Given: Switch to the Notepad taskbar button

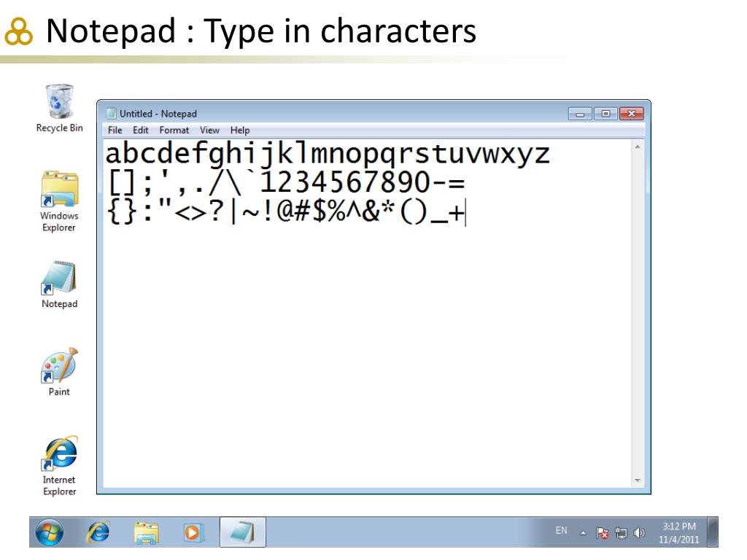Looking at the screenshot, I should tap(242, 532).
